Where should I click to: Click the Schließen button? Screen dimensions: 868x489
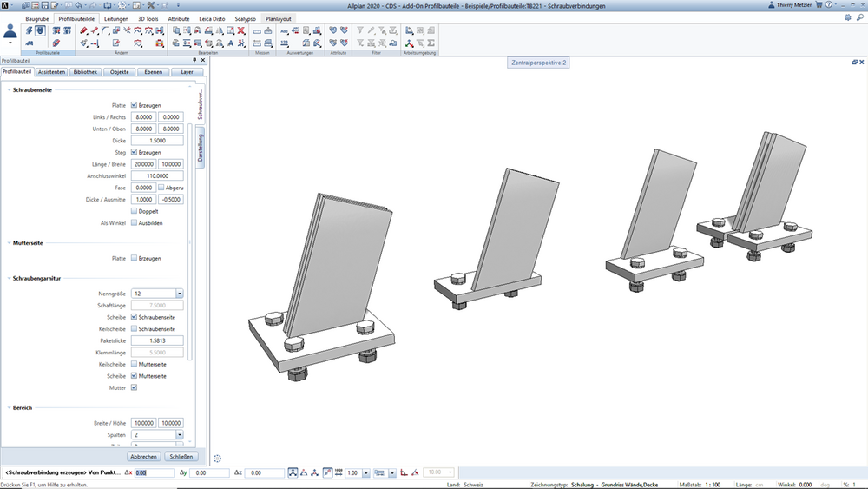click(x=181, y=457)
